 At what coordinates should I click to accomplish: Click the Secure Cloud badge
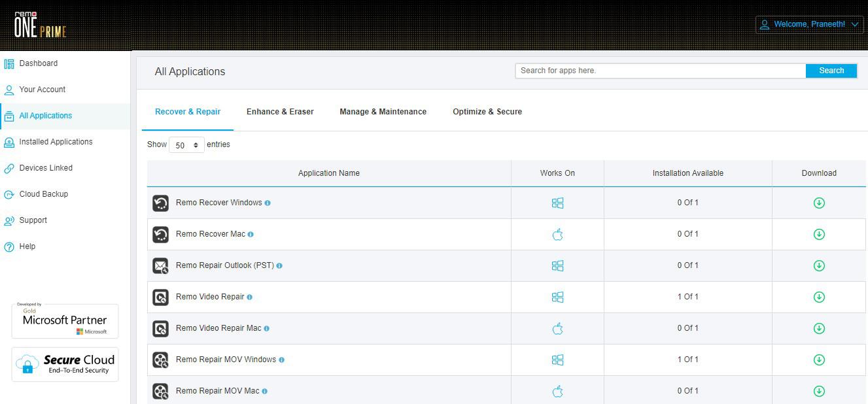point(65,364)
